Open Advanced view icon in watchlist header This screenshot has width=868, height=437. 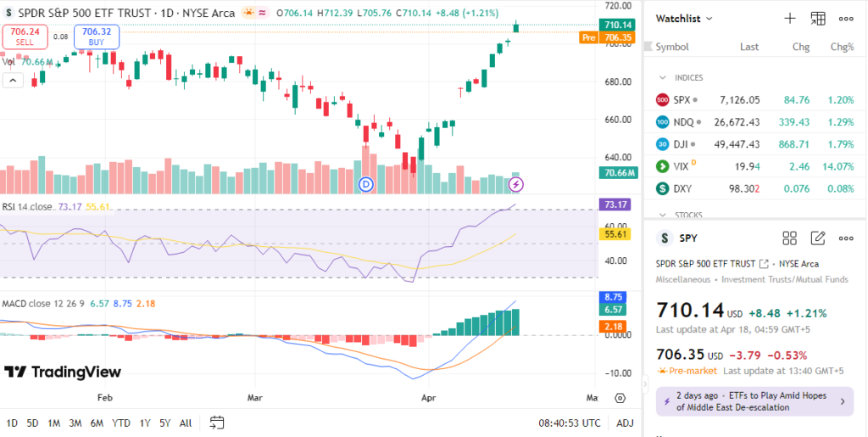click(x=818, y=18)
